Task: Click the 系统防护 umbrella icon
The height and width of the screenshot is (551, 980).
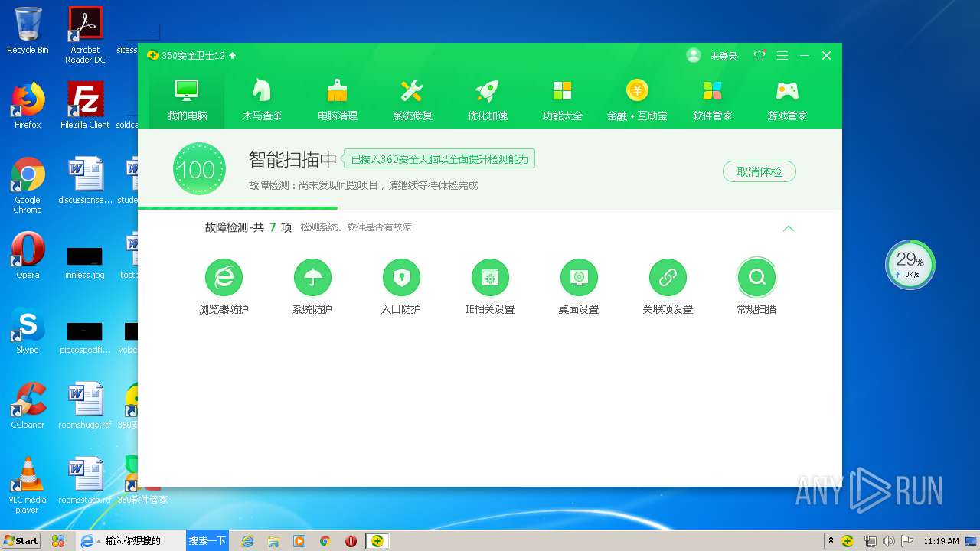Action: [312, 277]
